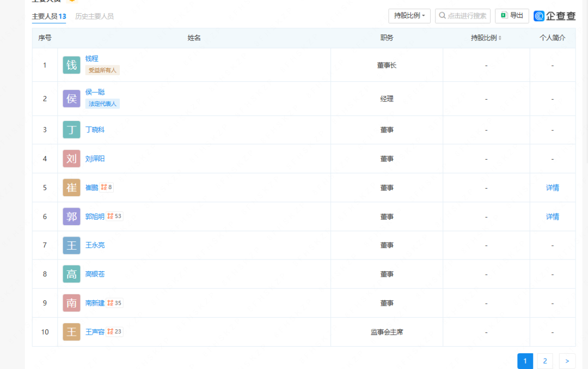Click the 侯 avatar icon for 侯一聪
The width and height of the screenshot is (588, 369).
click(x=71, y=99)
